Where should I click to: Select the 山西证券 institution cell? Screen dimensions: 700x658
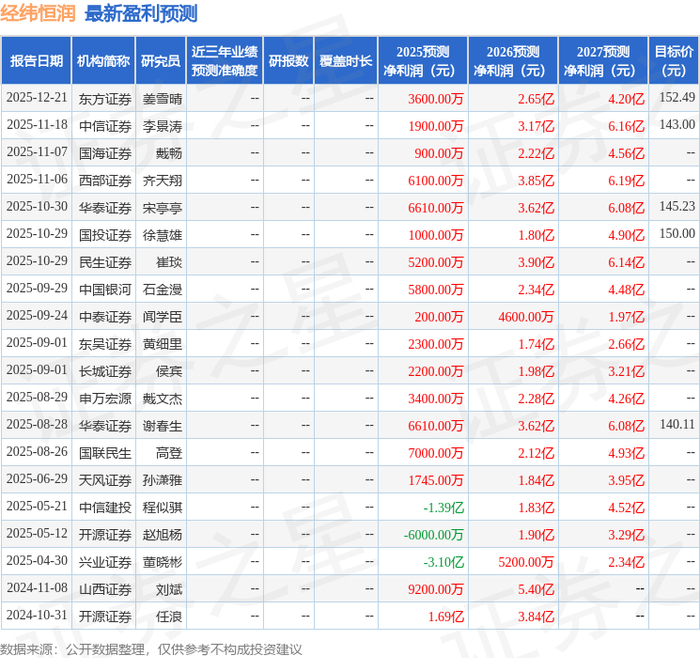tap(105, 589)
